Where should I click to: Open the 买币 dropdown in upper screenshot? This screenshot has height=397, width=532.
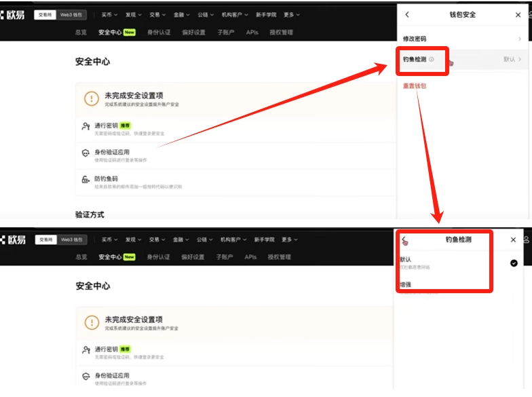click(x=109, y=15)
